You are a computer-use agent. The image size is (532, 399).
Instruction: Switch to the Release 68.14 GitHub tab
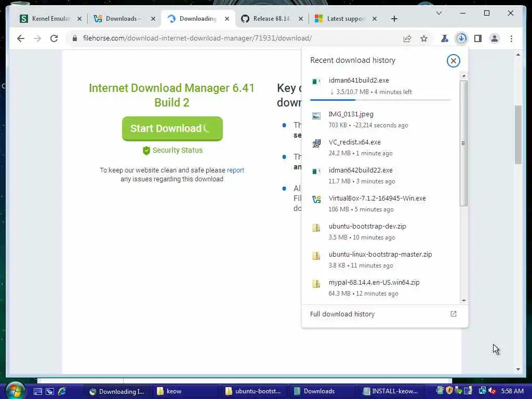[x=271, y=19]
